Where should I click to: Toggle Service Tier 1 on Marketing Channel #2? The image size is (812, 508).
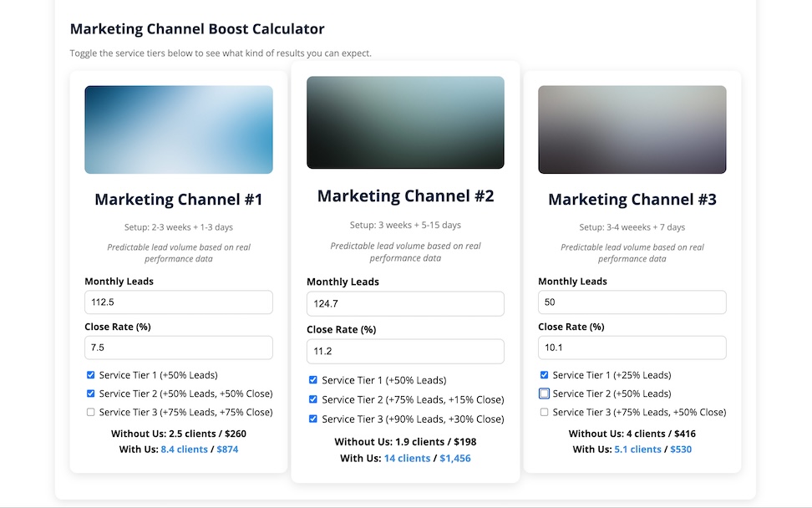pyautogui.click(x=313, y=380)
